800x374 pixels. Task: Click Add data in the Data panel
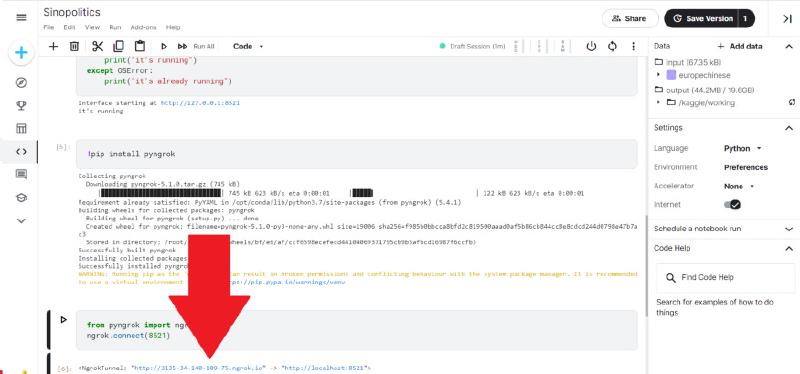coord(739,46)
